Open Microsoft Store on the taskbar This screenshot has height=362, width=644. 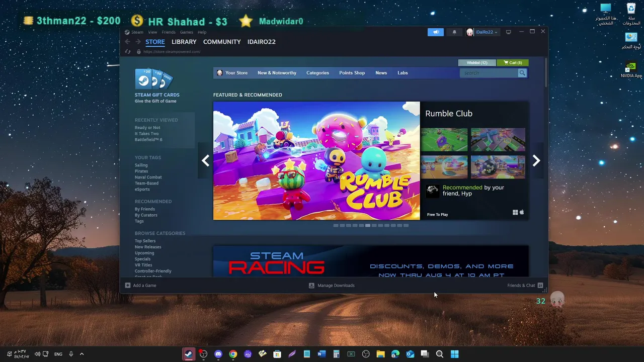point(277,354)
